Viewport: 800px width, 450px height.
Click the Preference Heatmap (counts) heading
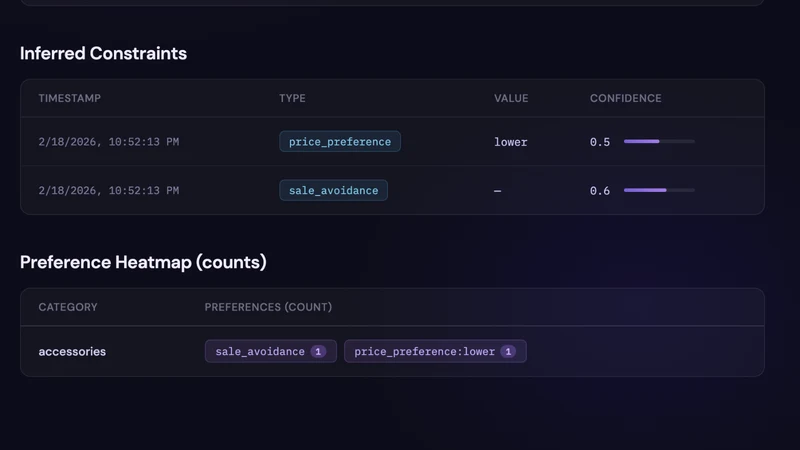click(x=143, y=262)
